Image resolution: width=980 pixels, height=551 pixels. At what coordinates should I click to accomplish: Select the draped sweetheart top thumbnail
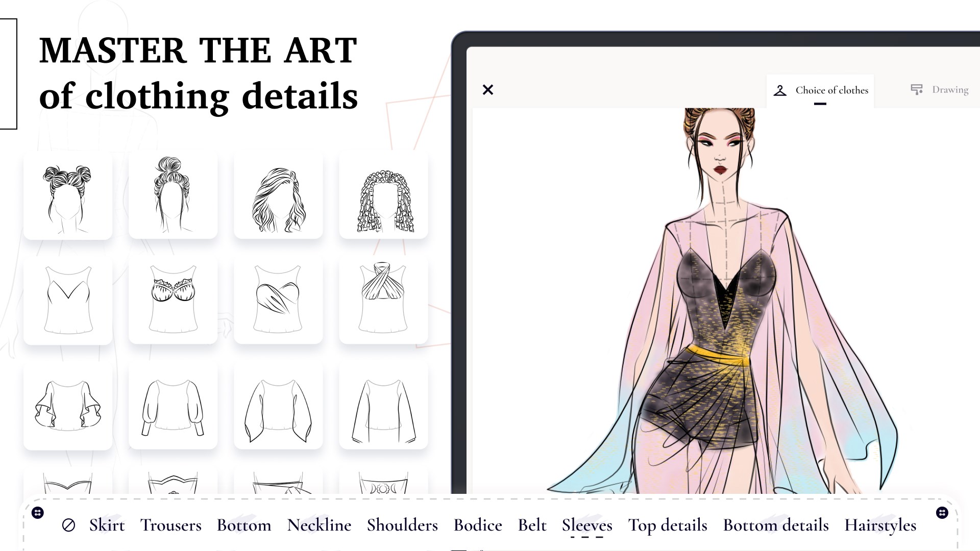click(x=278, y=300)
